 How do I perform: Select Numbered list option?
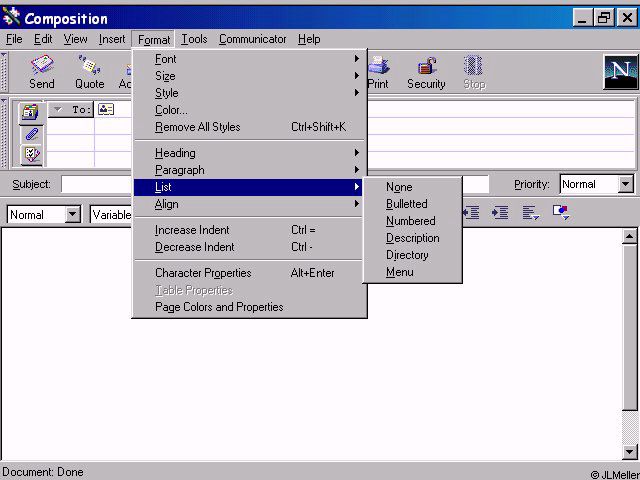pyautogui.click(x=412, y=221)
